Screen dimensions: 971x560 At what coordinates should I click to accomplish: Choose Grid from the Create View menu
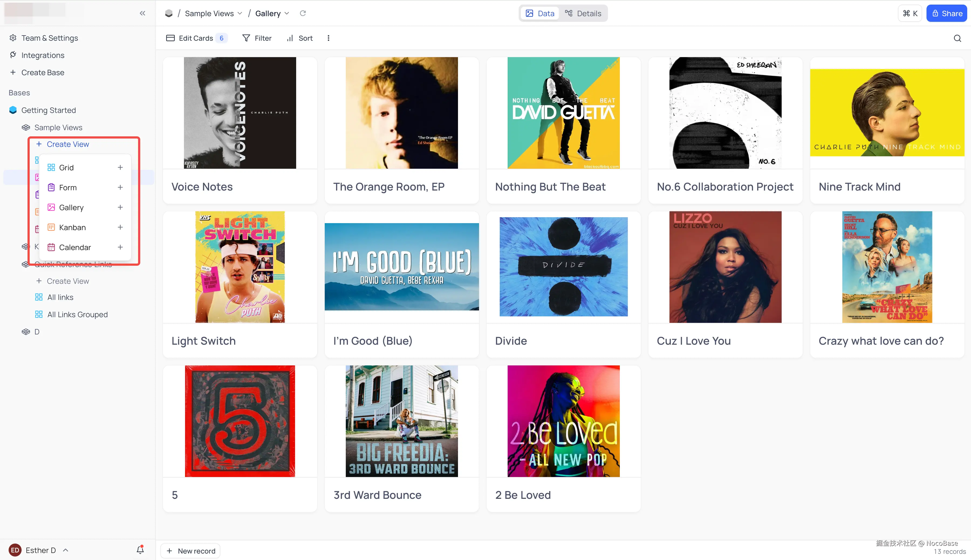coord(66,168)
